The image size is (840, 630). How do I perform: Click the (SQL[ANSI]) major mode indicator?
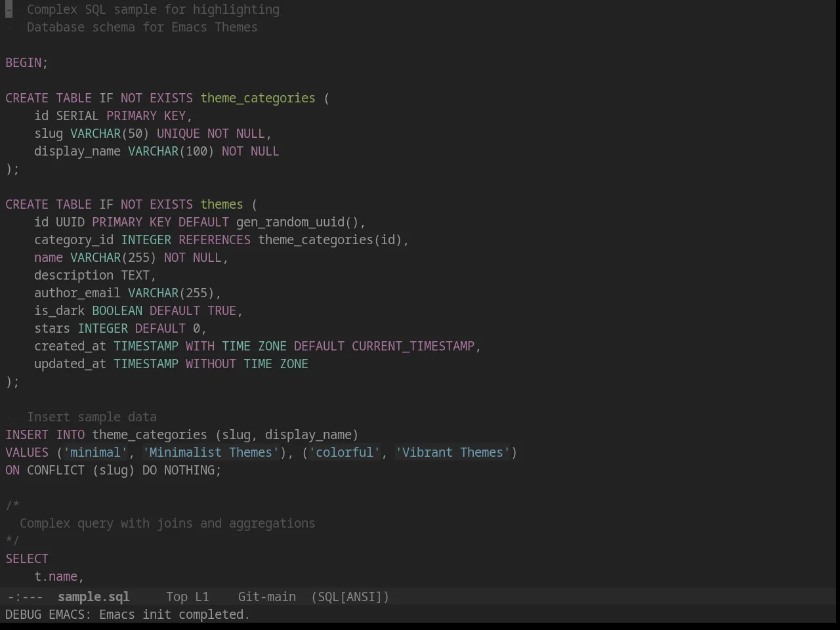[x=350, y=597]
